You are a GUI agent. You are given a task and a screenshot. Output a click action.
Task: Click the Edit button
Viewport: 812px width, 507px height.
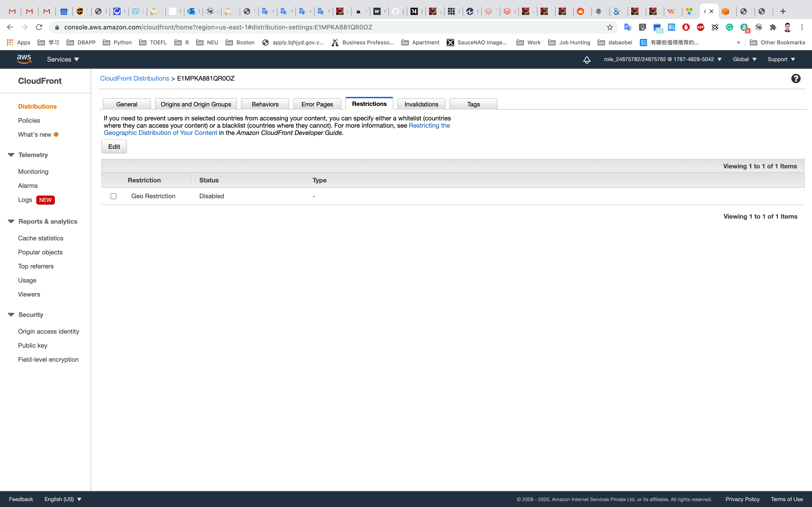pos(114,146)
